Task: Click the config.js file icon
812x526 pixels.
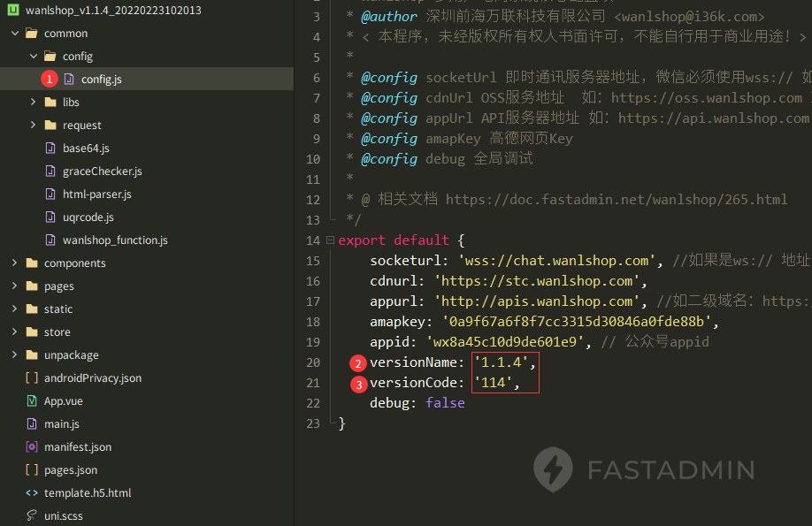Action: (x=69, y=79)
